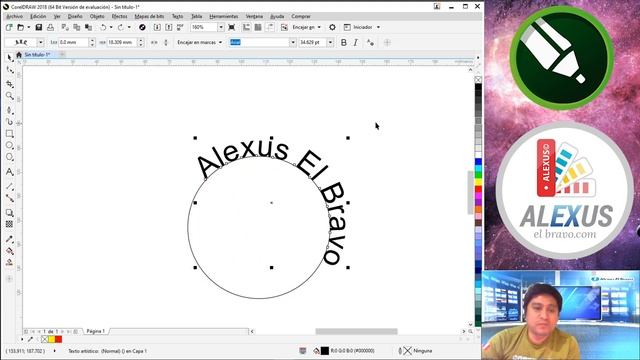Select the Artistic Media tool
Image resolution: width=640 pixels, height=360 pixels.
point(10,122)
